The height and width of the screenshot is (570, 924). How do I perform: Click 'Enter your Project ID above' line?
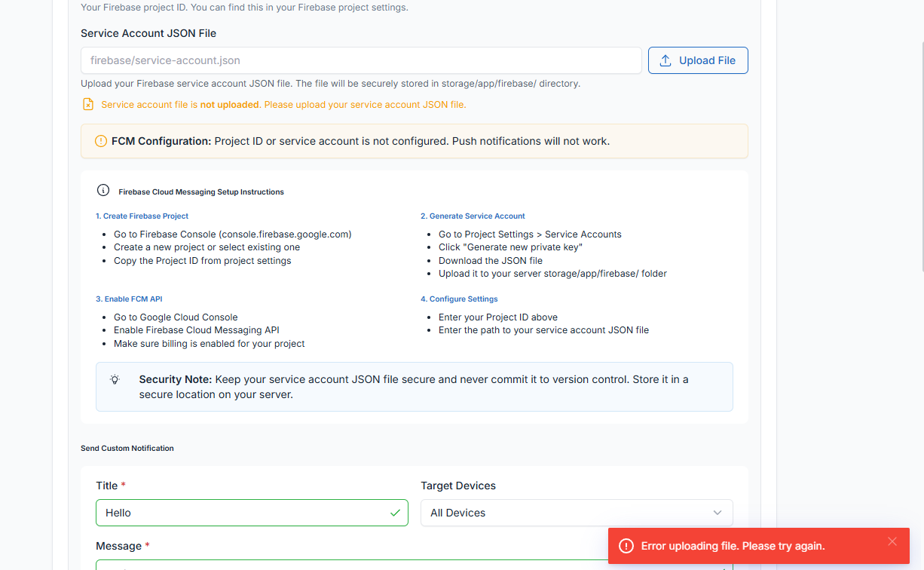(498, 317)
